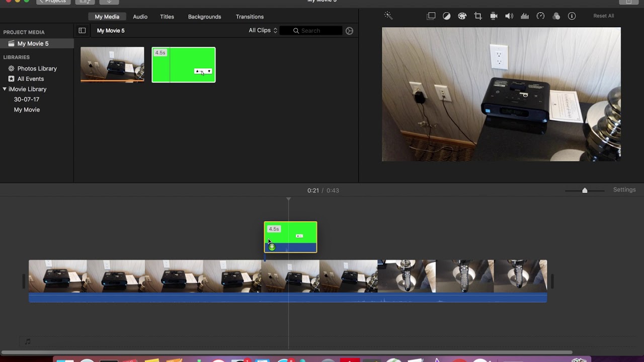Click the magic wand auto-enhance icon

pyautogui.click(x=388, y=16)
